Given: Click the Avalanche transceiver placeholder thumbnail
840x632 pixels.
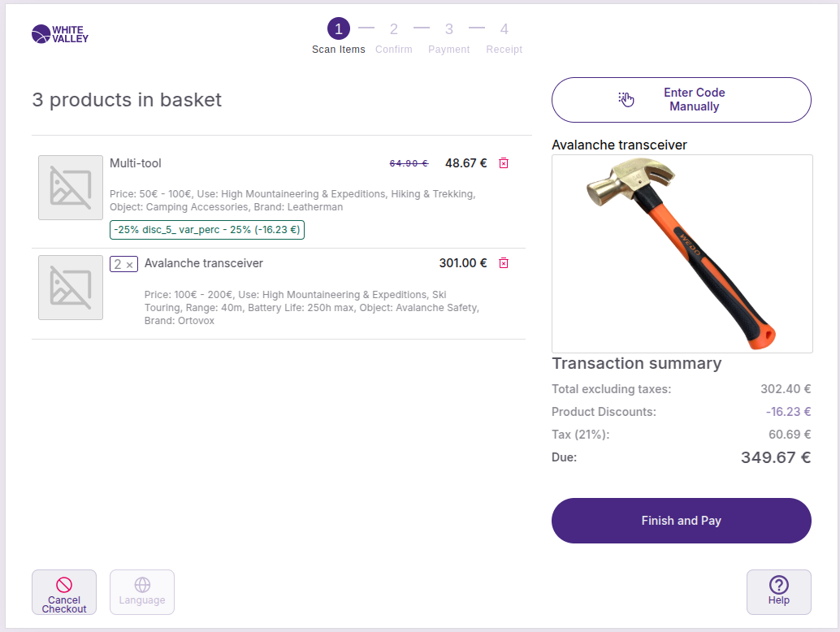Looking at the screenshot, I should [x=71, y=288].
